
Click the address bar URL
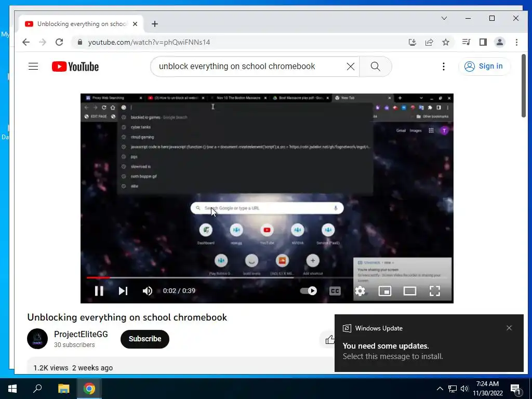click(x=149, y=42)
